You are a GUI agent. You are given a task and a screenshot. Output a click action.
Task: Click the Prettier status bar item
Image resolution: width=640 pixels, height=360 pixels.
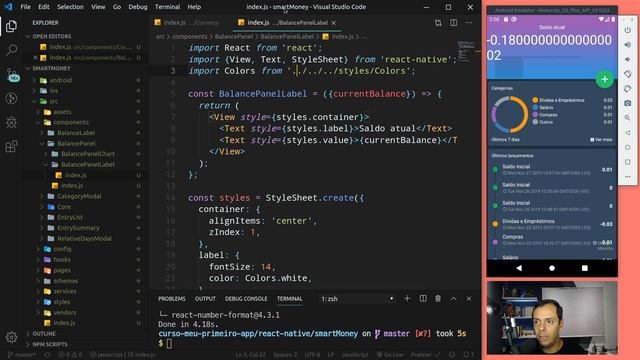pyautogui.click(x=425, y=355)
